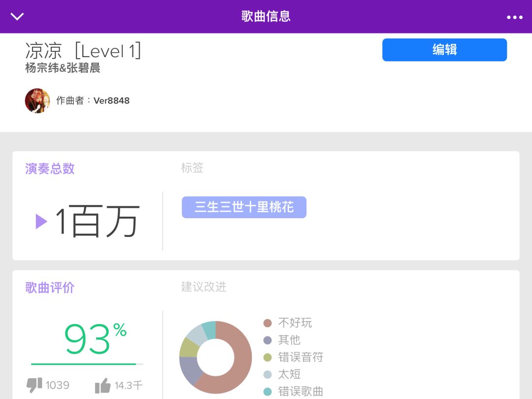Open the three-dot more options menu
This screenshot has width=532, height=399.
(x=514, y=17)
